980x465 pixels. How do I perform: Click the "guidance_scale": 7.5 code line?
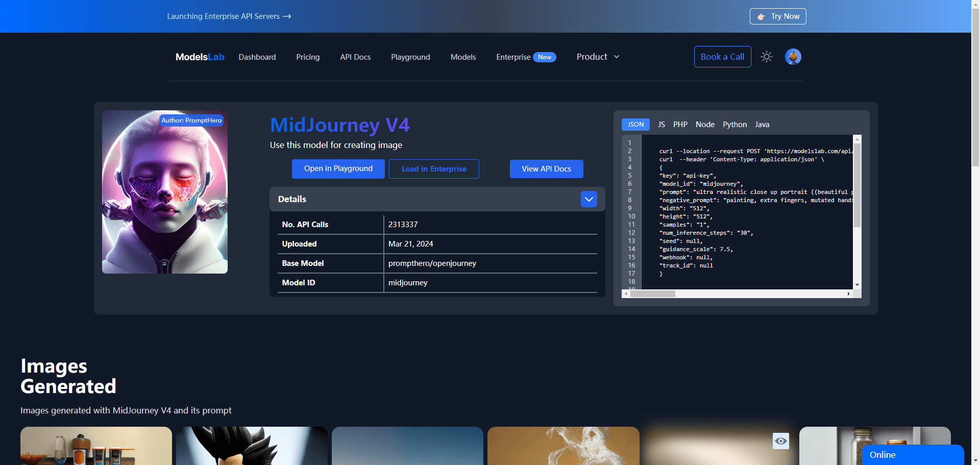[x=696, y=249]
